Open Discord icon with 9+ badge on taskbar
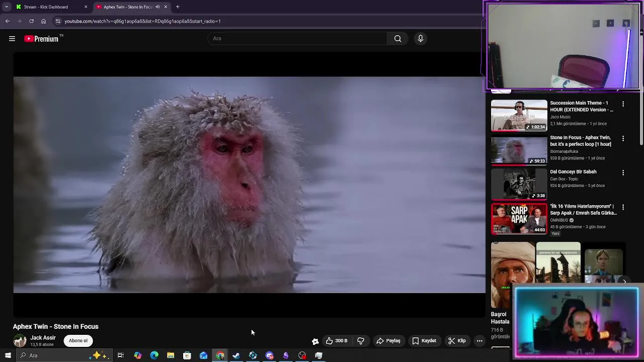The image size is (644, 362). pyautogui.click(x=269, y=355)
